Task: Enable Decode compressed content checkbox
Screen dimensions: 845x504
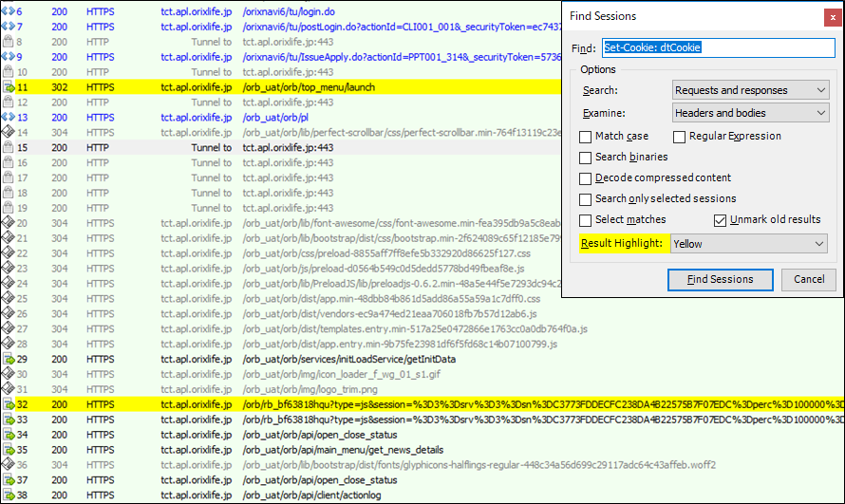Action: (x=586, y=178)
